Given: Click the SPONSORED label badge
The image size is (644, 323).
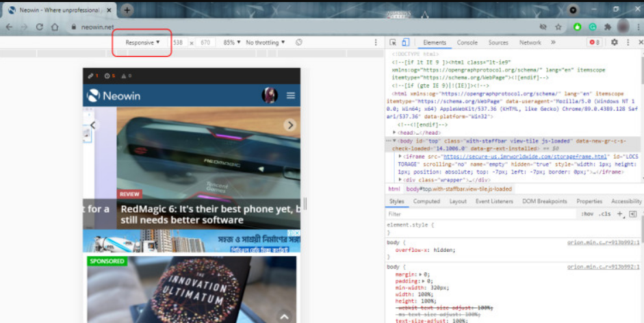Looking at the screenshot, I should pyautogui.click(x=107, y=261).
